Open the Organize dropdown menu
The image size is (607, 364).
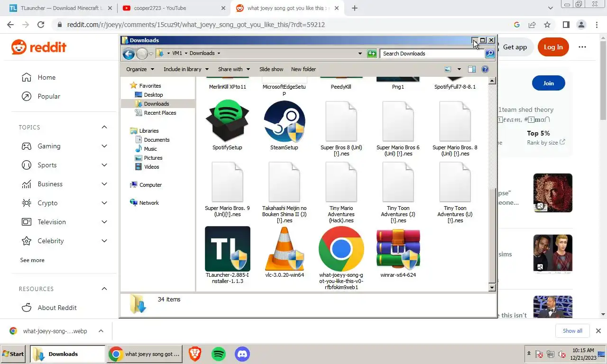(x=140, y=69)
